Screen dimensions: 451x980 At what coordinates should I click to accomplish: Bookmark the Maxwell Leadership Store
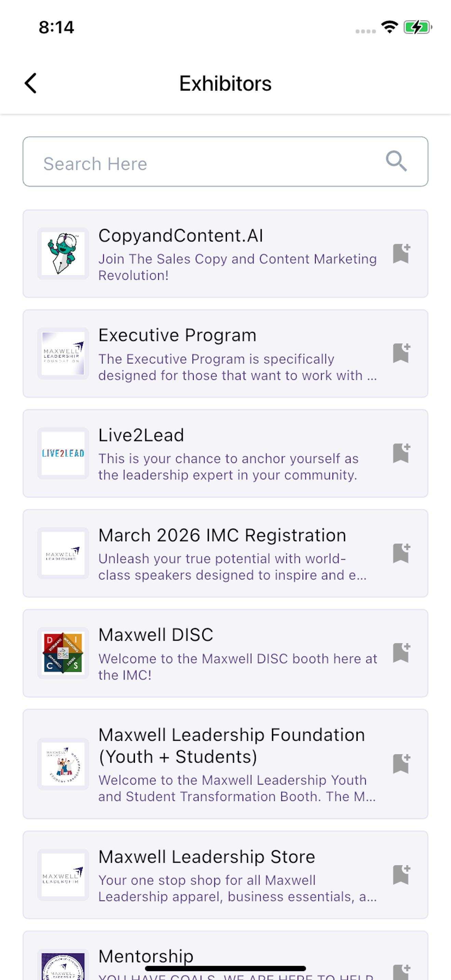point(401,875)
